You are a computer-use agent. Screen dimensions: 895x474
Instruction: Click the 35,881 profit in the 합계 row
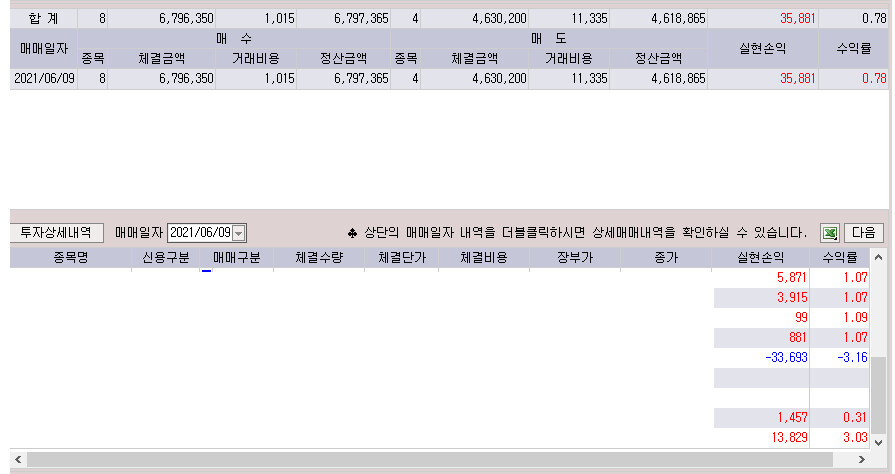click(763, 19)
